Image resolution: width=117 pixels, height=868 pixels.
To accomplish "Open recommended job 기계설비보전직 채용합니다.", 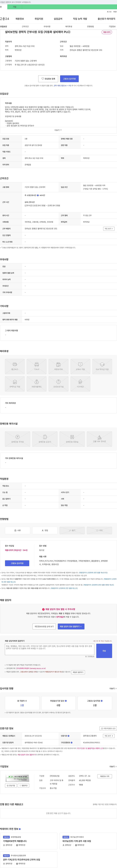I will pyautogui.click(x=15, y=841).
